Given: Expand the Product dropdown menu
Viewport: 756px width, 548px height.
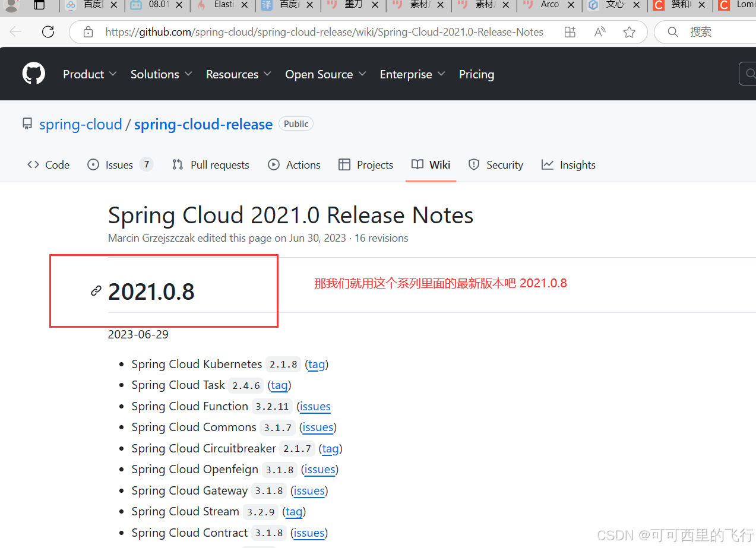Looking at the screenshot, I should point(90,74).
